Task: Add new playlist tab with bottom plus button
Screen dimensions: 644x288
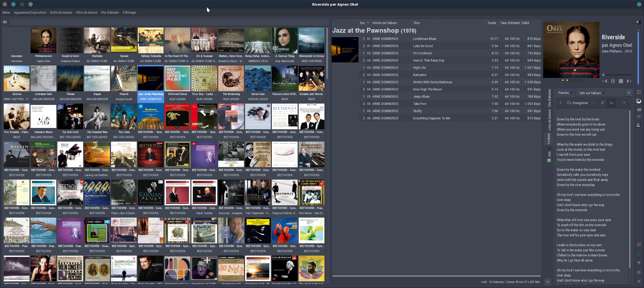Action: tap(548, 282)
